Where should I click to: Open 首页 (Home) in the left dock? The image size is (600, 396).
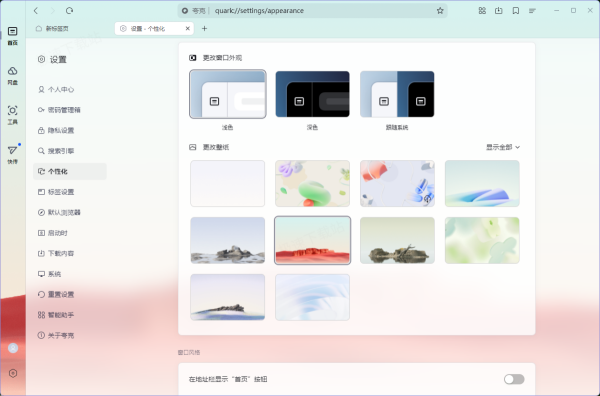pos(13,36)
